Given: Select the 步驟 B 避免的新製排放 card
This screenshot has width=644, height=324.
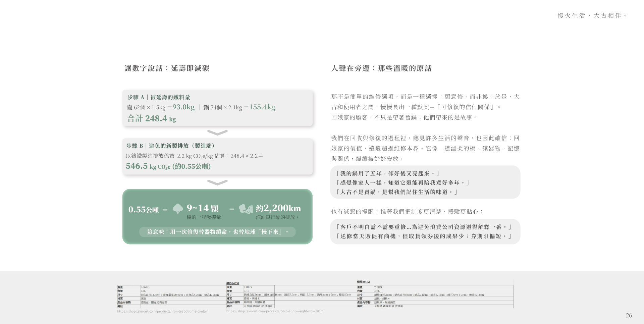Looking at the screenshot, I should [x=217, y=157].
